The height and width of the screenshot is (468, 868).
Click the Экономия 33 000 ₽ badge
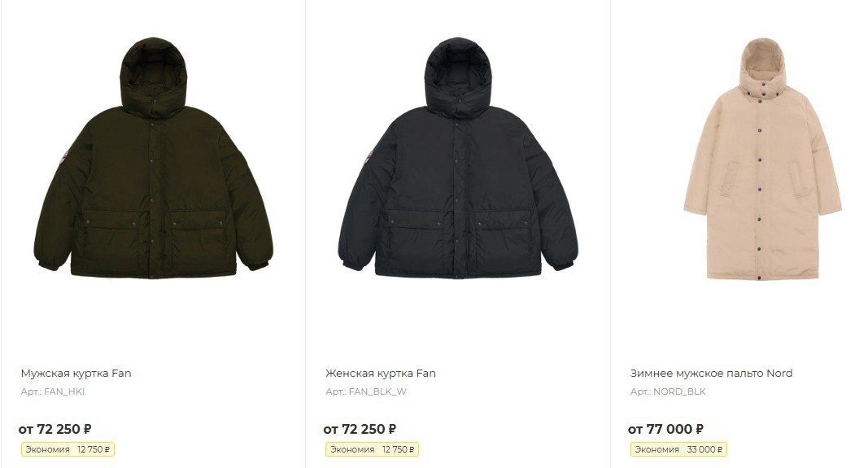(678, 449)
